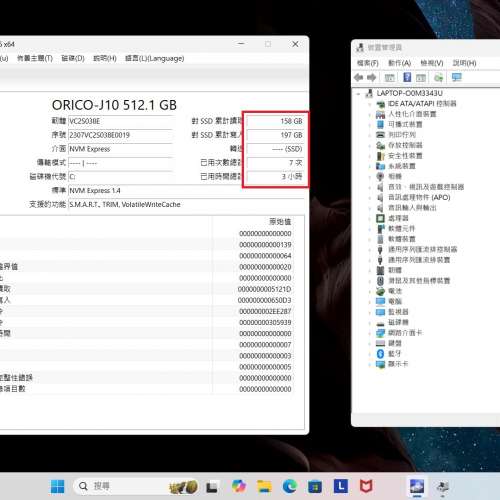Select the 監視器 monitors tree row

click(x=398, y=312)
